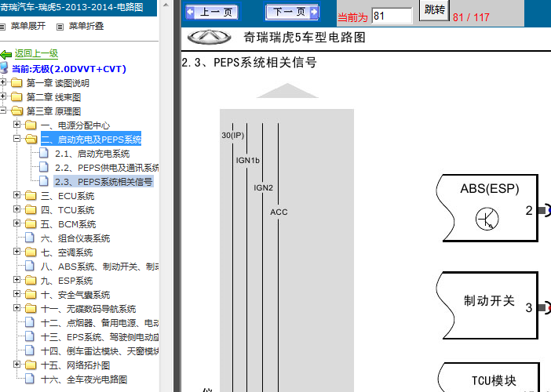
Task: Click the 七、空调系统 folder icon
Action: pos(31,252)
